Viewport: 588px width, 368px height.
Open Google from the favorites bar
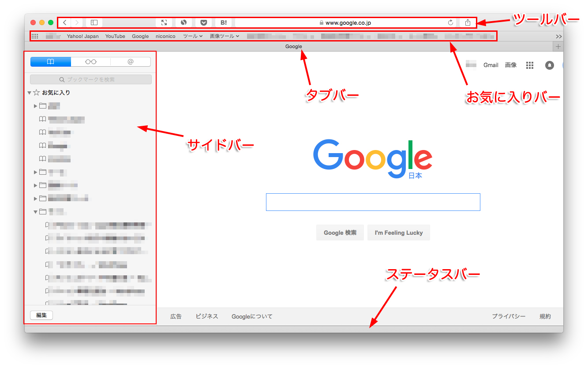click(x=140, y=36)
